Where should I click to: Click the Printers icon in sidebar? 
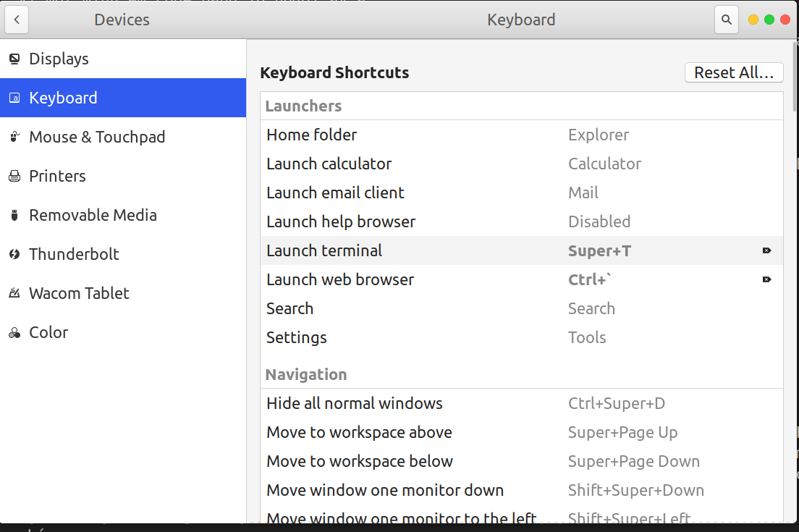(x=14, y=177)
